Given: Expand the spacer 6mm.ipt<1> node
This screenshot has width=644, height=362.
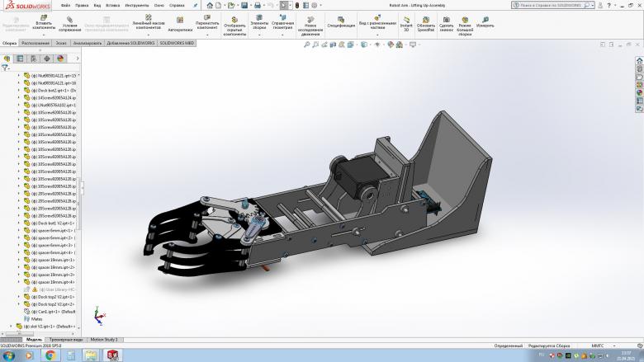Looking at the screenshot, I should 18,230.
